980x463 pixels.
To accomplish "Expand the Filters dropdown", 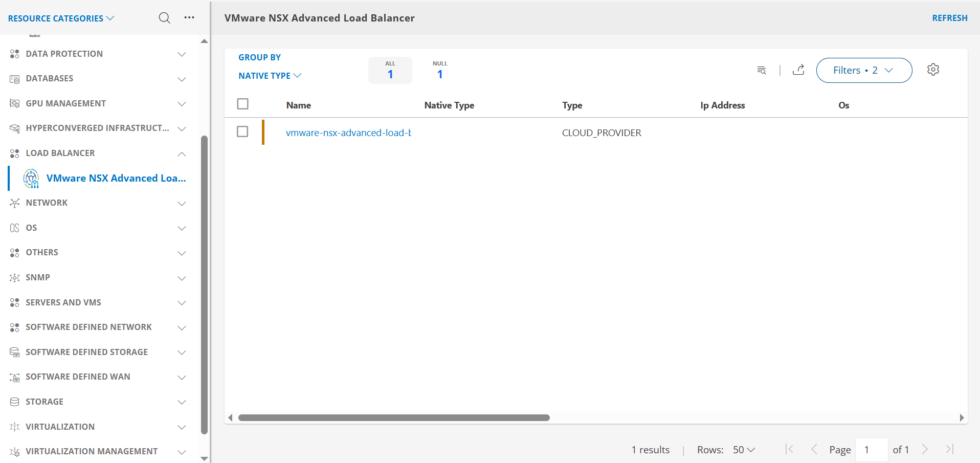I will (x=863, y=70).
